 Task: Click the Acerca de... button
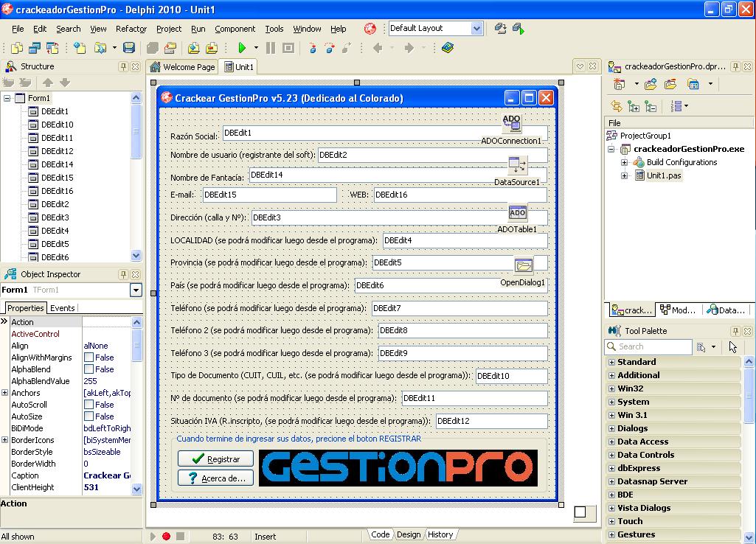[x=215, y=478]
